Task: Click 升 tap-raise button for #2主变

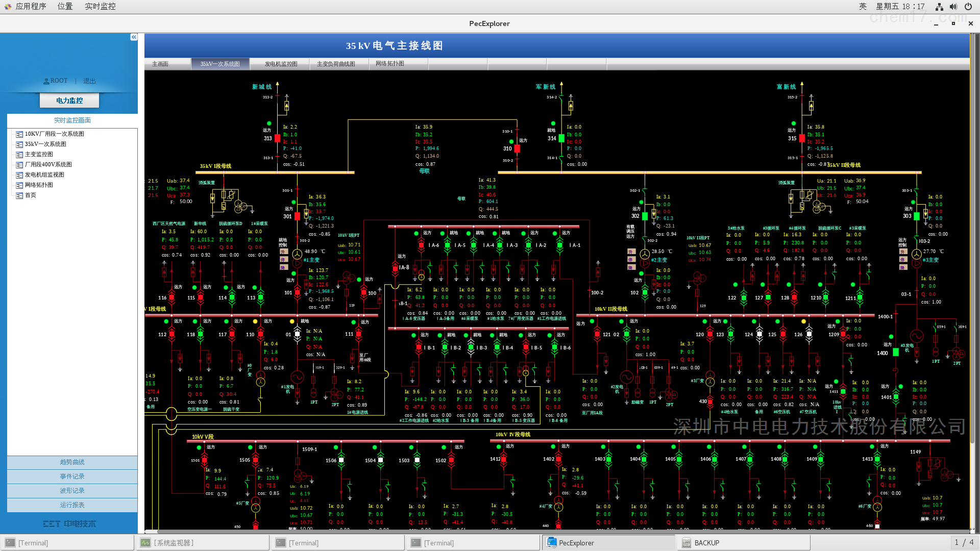Action: (631, 252)
